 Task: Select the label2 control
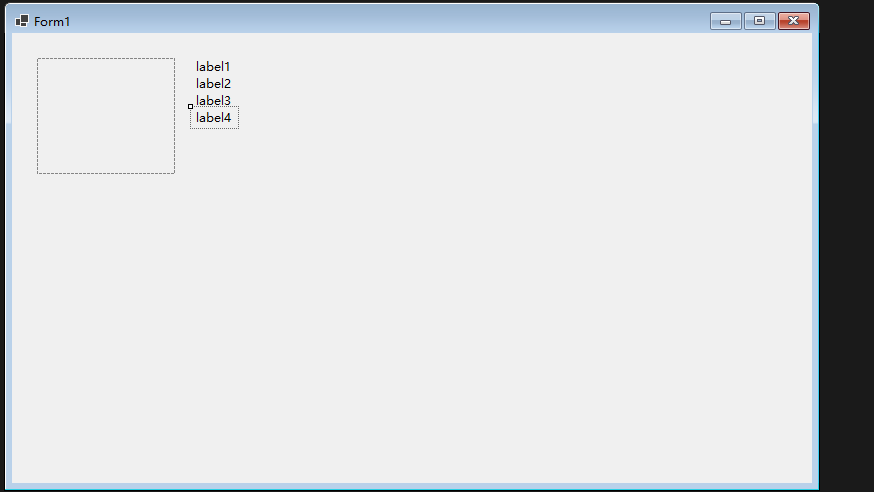[x=213, y=84]
